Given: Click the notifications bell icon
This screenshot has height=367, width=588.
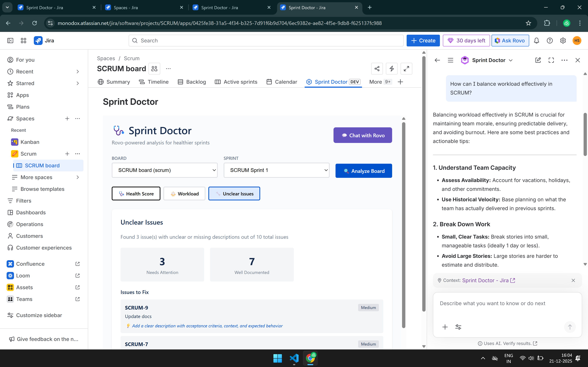Looking at the screenshot, I should pos(536,41).
